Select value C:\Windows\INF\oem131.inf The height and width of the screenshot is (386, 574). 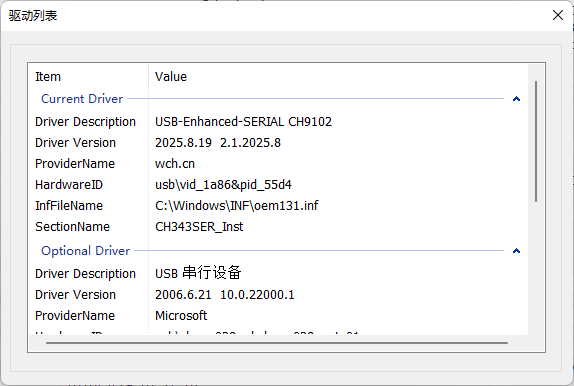236,205
